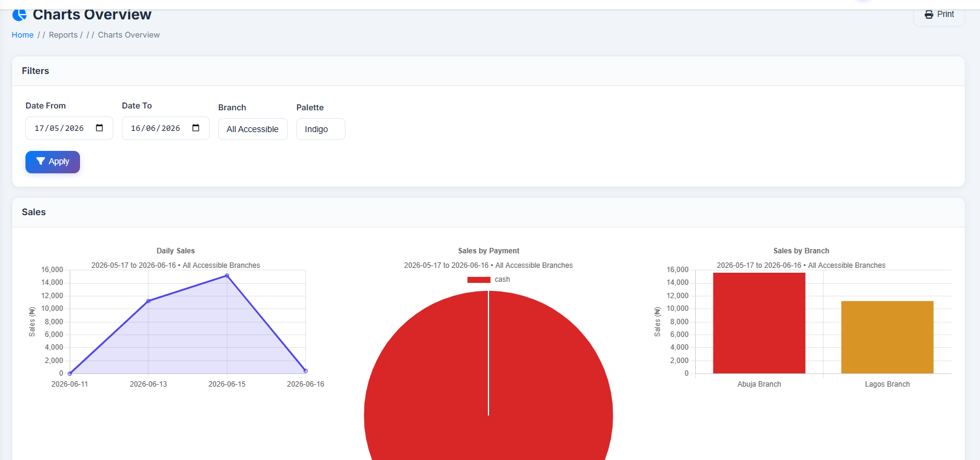
Task: Click the Apply filter button
Action: click(53, 162)
